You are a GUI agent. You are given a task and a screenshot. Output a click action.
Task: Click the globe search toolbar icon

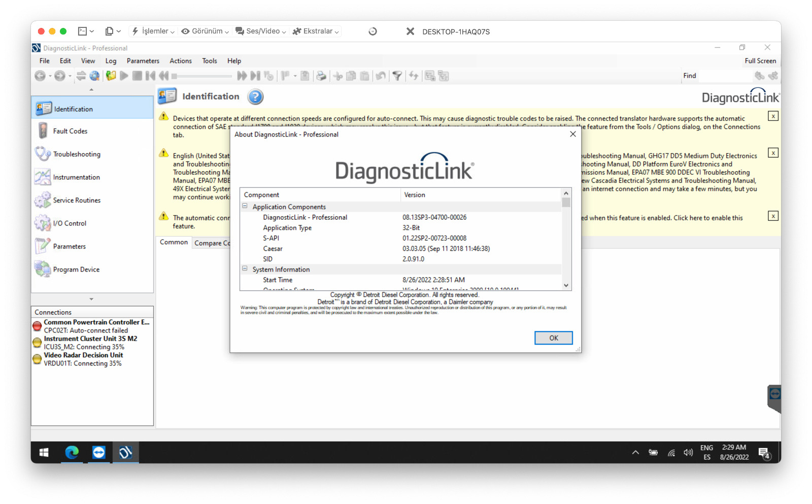pos(94,76)
